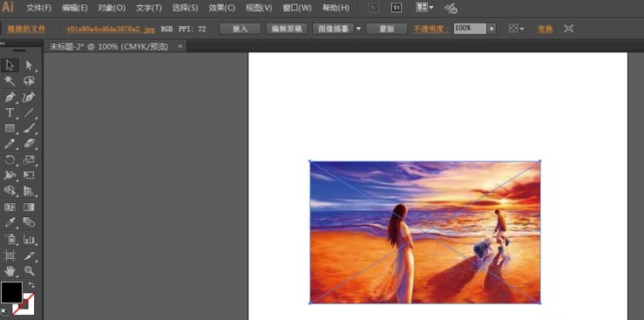The width and height of the screenshot is (644, 320).
Task: Select the Curvature tool
Action: point(29,98)
